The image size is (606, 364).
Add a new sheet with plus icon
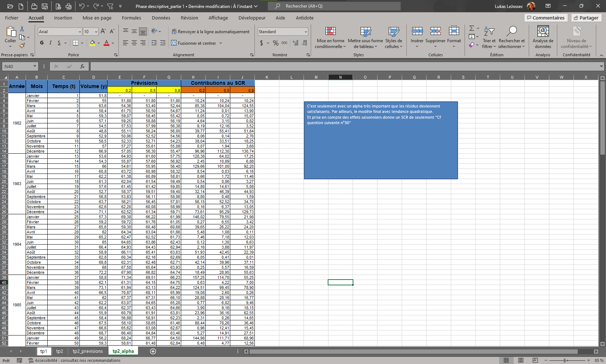pyautogui.click(x=153, y=351)
